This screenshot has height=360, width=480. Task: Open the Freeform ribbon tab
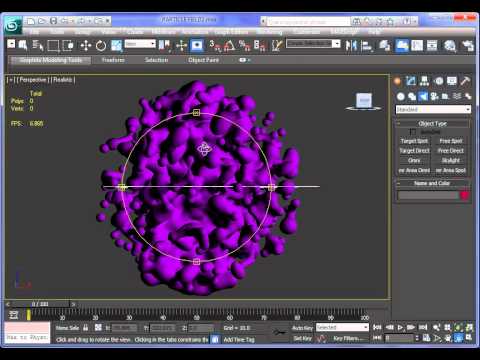113,60
